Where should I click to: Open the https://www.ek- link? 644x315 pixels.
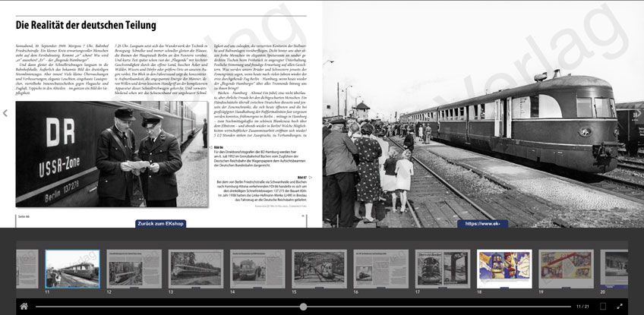tap(482, 224)
